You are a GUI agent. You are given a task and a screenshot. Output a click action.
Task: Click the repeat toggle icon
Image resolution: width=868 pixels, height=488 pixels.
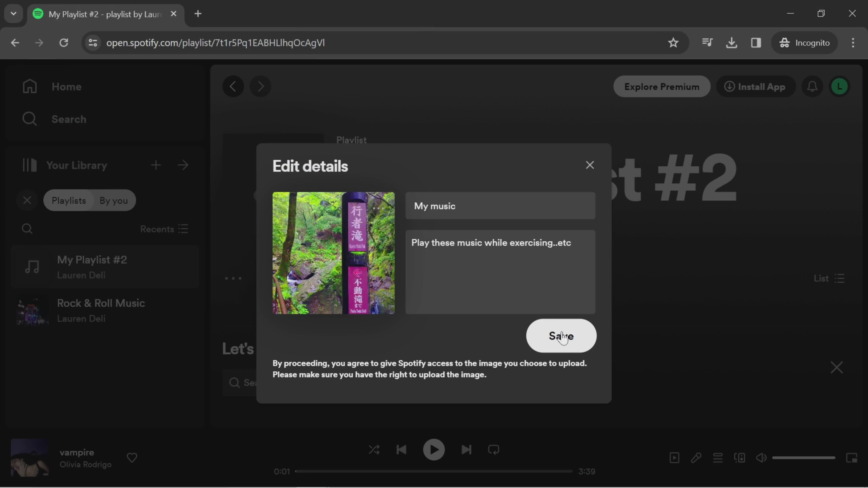(x=494, y=450)
